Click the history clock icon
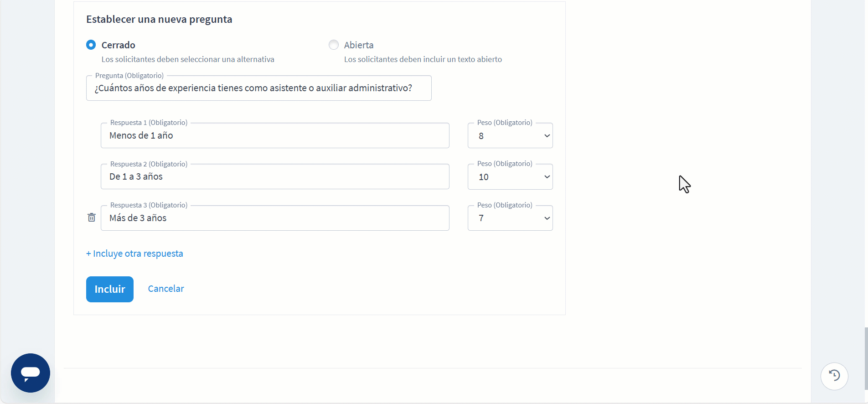The width and height of the screenshot is (868, 404). [x=834, y=376]
